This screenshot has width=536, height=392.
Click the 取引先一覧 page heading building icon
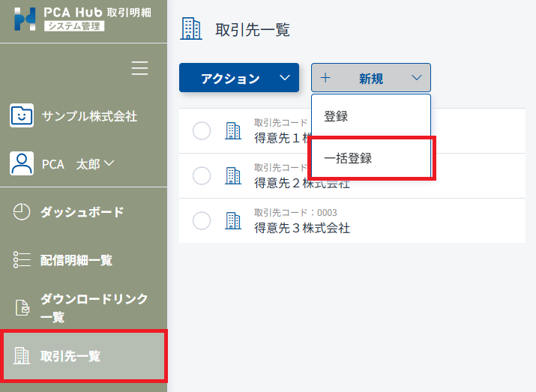[x=192, y=29]
